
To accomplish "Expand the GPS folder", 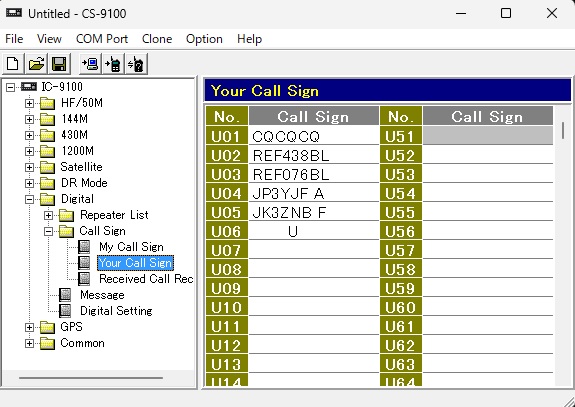I will [x=29, y=327].
